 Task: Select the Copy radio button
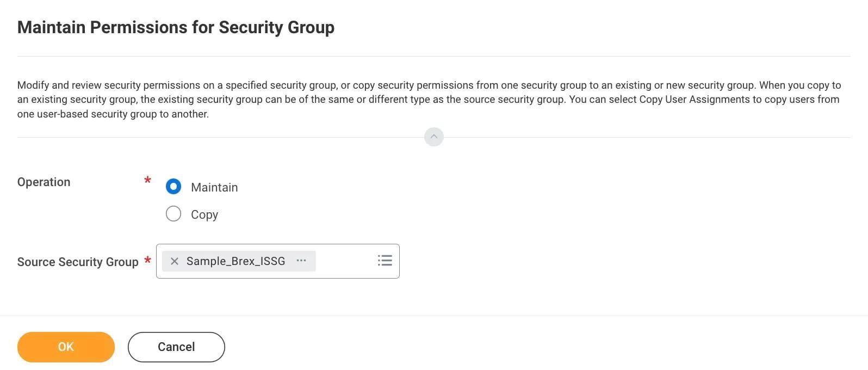[173, 214]
